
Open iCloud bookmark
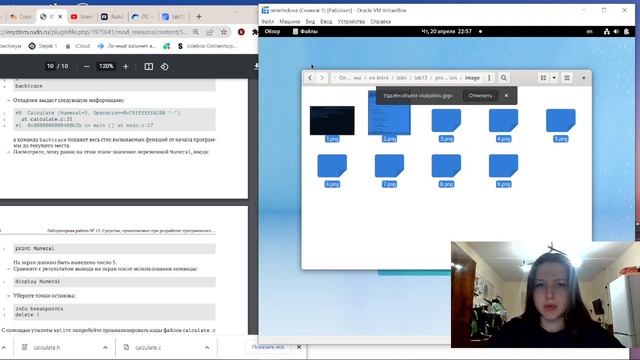click(x=78, y=46)
